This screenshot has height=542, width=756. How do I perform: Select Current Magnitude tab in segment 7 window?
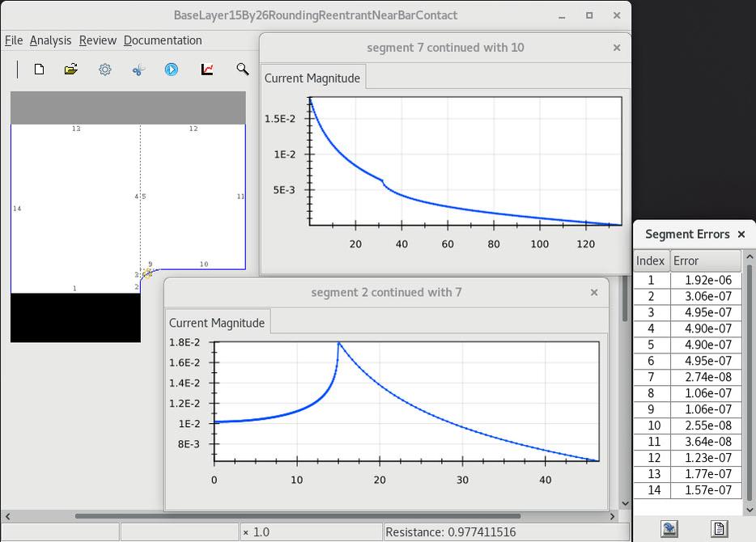pos(312,78)
